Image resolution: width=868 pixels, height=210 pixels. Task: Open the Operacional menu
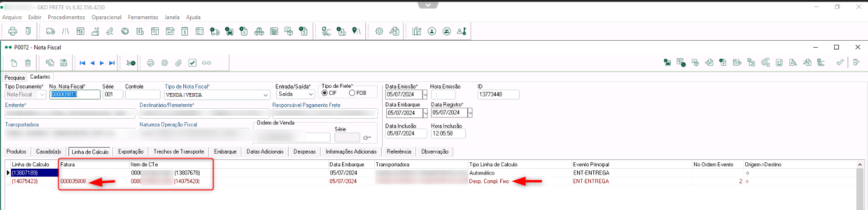pyautogui.click(x=107, y=17)
